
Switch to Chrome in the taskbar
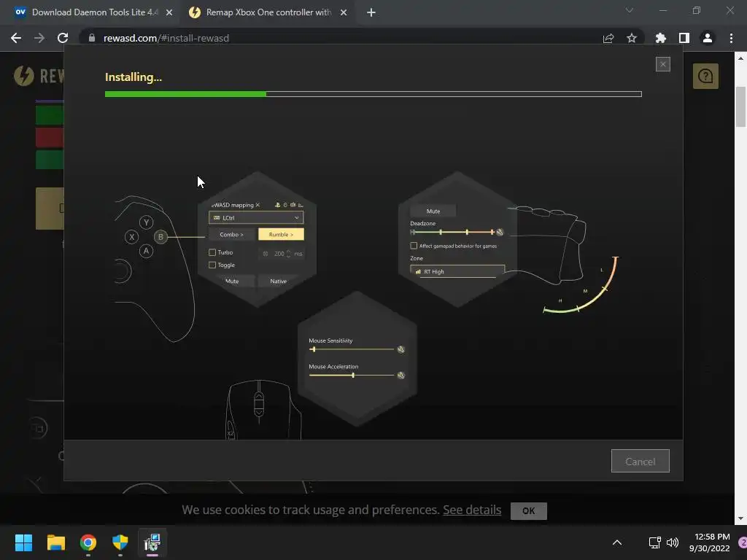click(88, 542)
